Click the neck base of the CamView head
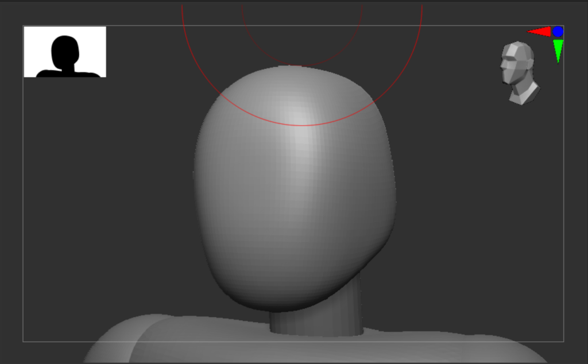 click(x=524, y=95)
